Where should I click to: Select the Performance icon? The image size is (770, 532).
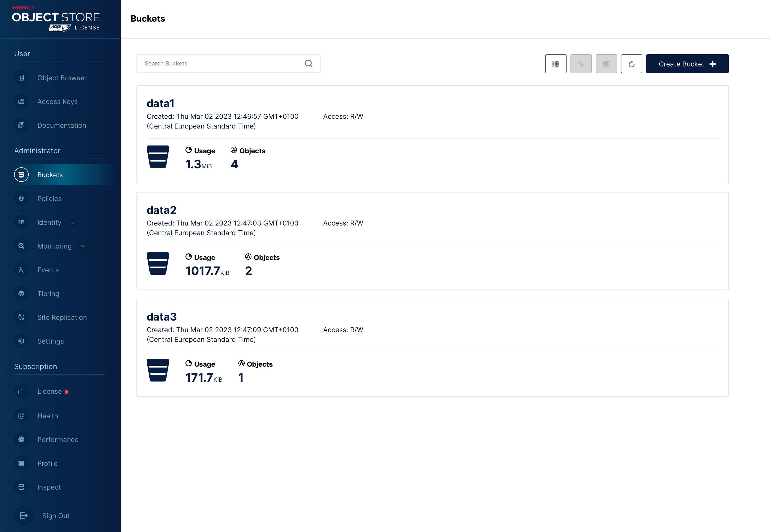click(21, 439)
